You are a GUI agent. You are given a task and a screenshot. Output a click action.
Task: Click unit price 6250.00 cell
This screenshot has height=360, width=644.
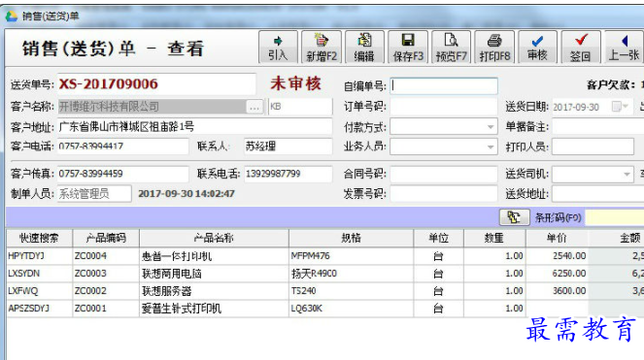[x=557, y=274]
